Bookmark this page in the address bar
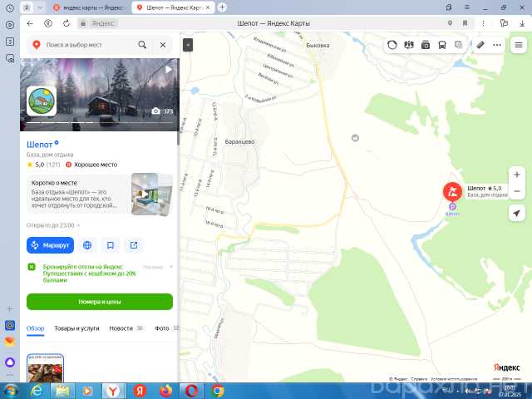 coord(465,23)
